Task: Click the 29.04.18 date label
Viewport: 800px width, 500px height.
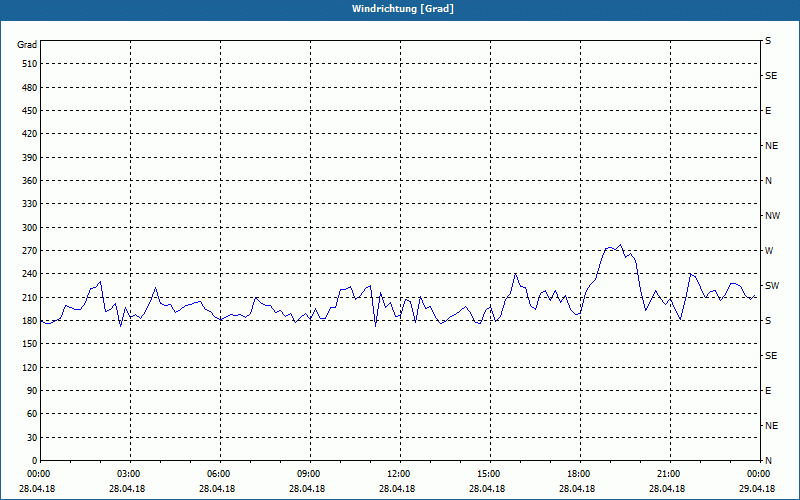Action: [757, 489]
